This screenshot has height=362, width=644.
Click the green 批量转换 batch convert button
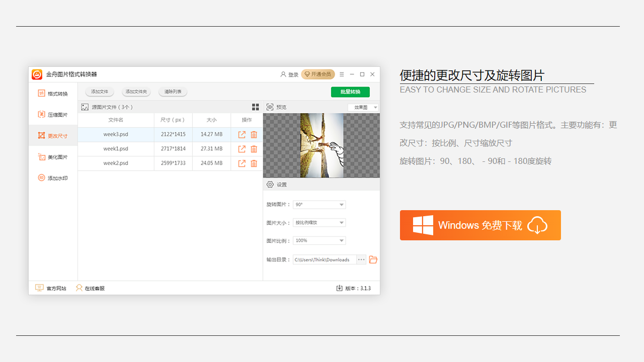[350, 92]
